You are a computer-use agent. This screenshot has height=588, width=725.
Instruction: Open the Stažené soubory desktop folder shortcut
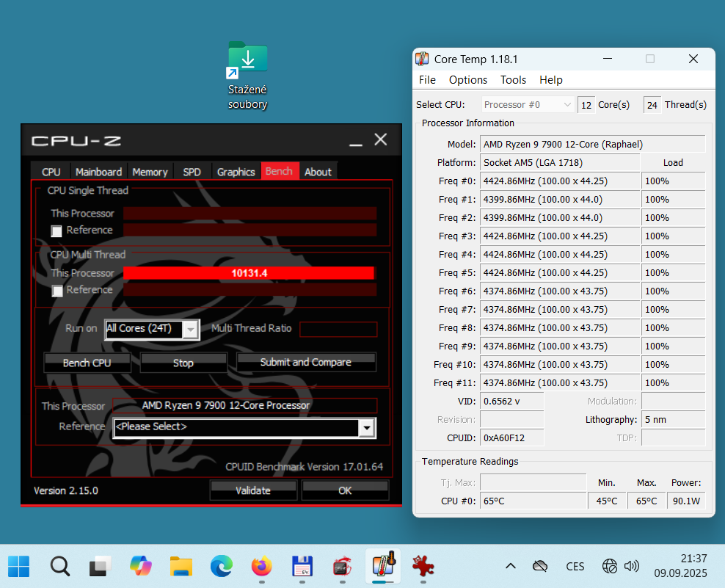247,76
